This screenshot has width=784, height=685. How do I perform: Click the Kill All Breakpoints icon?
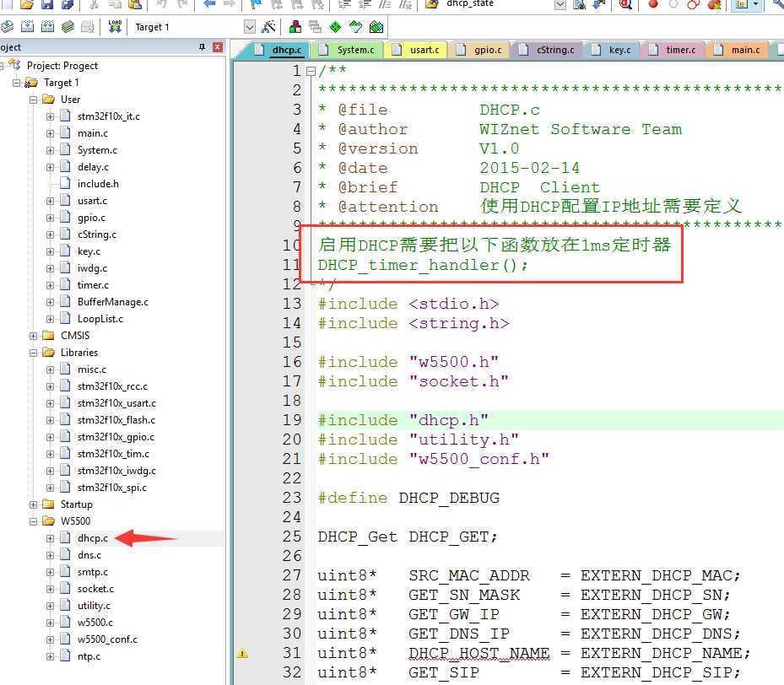coord(714,4)
